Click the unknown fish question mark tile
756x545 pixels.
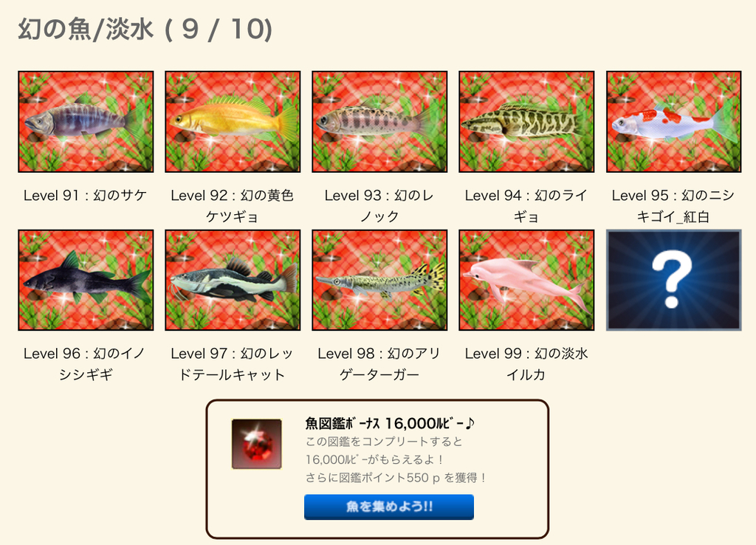673,280
